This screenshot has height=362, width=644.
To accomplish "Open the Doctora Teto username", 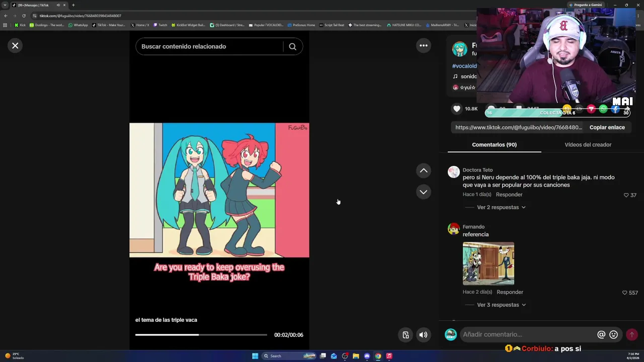I will coord(477,170).
